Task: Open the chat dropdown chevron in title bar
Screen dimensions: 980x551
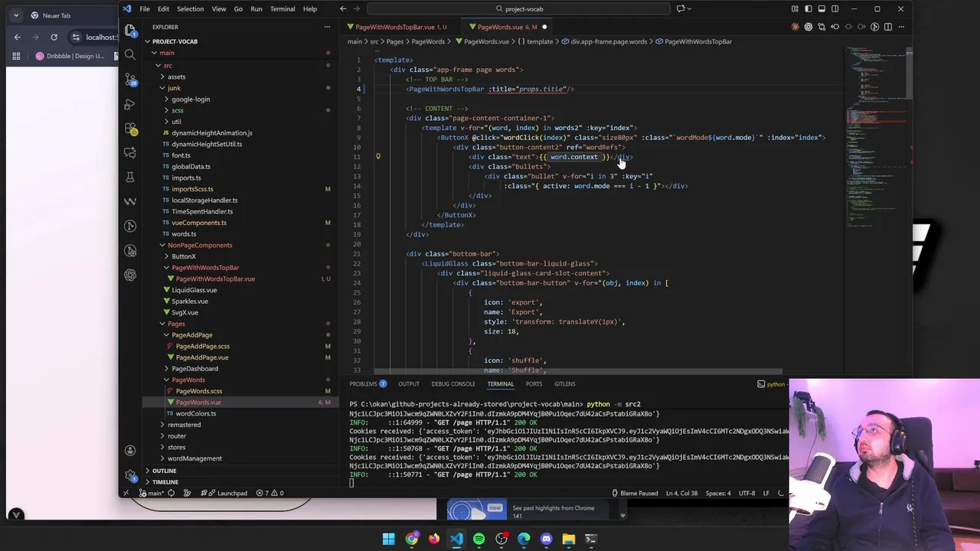Action: click(x=689, y=8)
